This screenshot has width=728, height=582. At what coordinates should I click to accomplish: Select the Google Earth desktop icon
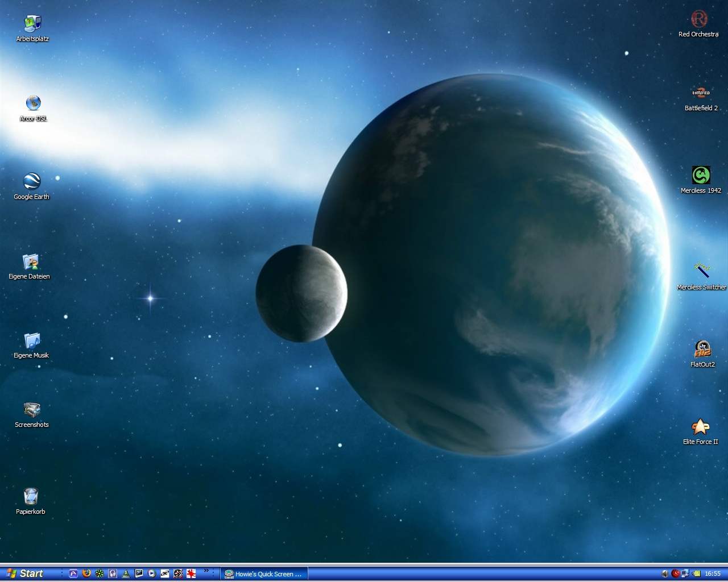[x=32, y=186]
